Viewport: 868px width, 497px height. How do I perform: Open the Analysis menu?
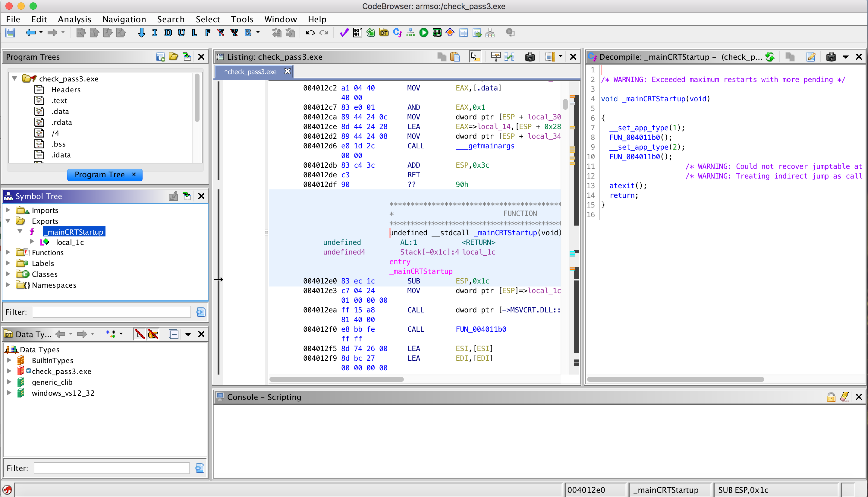(74, 19)
